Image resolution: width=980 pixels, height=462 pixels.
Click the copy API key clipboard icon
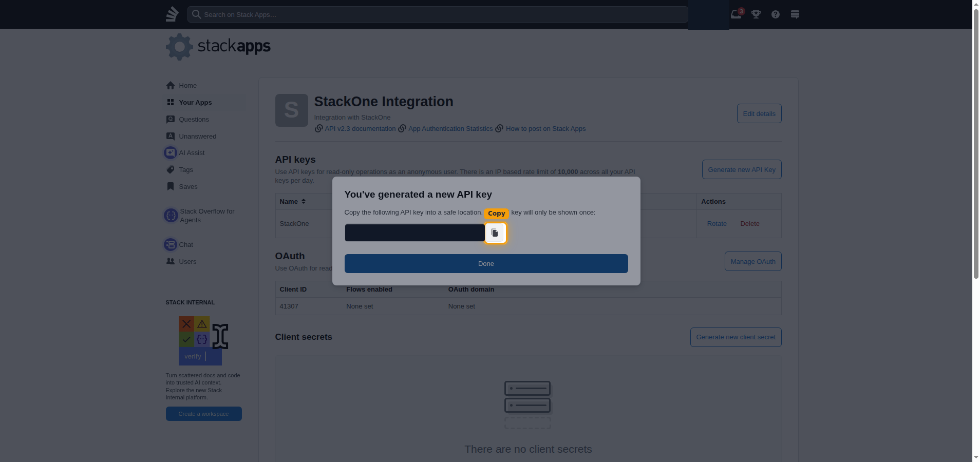pos(495,233)
